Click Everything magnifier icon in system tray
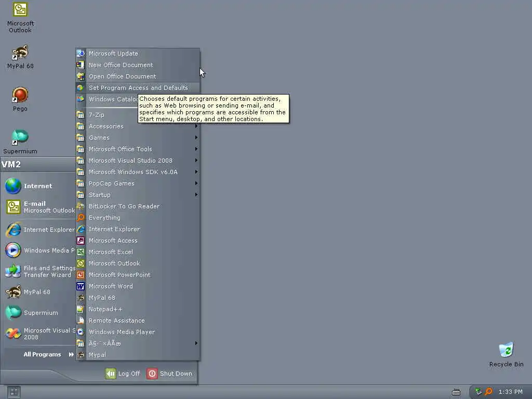The image size is (532, 399). pos(488,392)
